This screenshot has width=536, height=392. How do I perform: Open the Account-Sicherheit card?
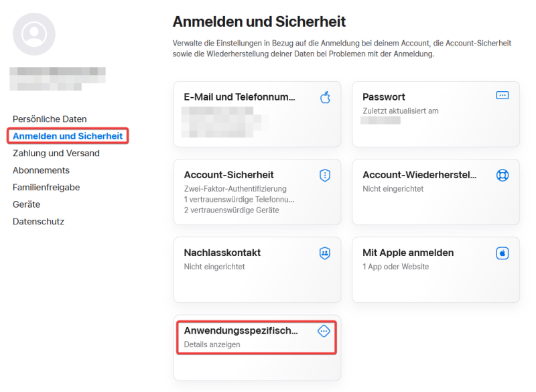[257, 192]
